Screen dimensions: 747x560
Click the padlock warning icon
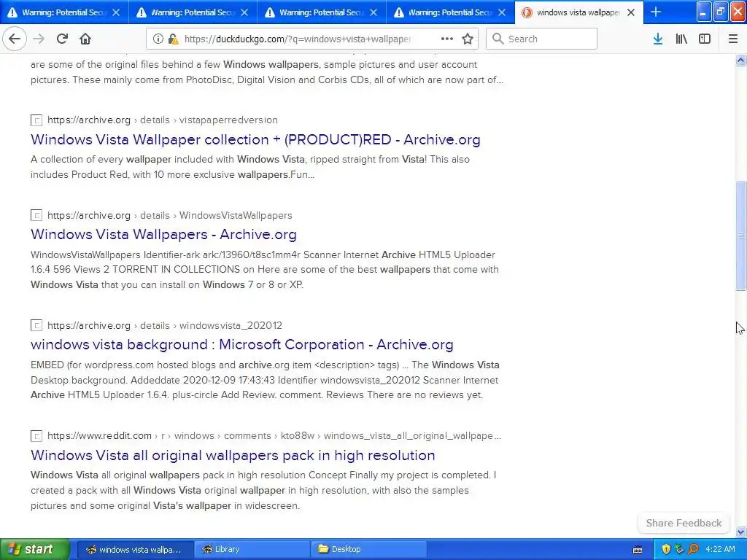click(174, 39)
